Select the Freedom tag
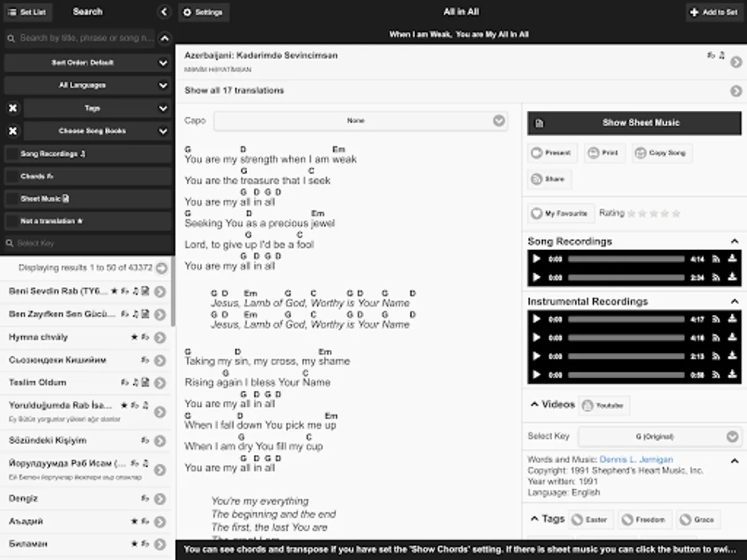This screenshot has width=747, height=560. click(x=644, y=520)
